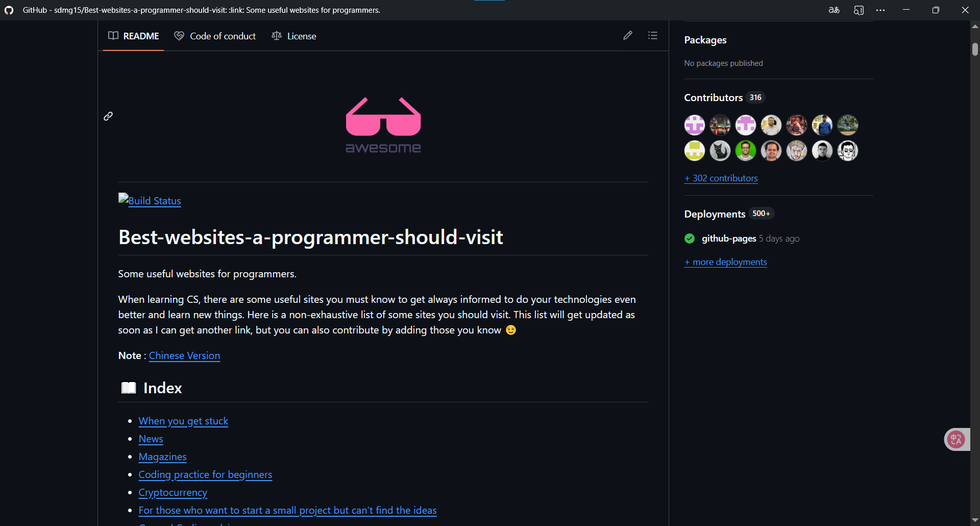Image resolution: width=980 pixels, height=526 pixels.
Task: Click the + more deployments link
Action: 725,262
